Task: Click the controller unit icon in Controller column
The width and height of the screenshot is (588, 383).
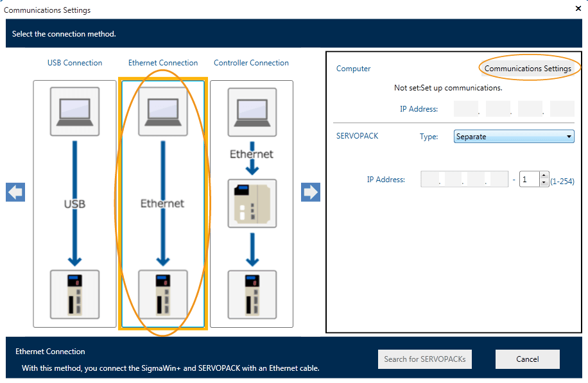Action: [x=252, y=203]
